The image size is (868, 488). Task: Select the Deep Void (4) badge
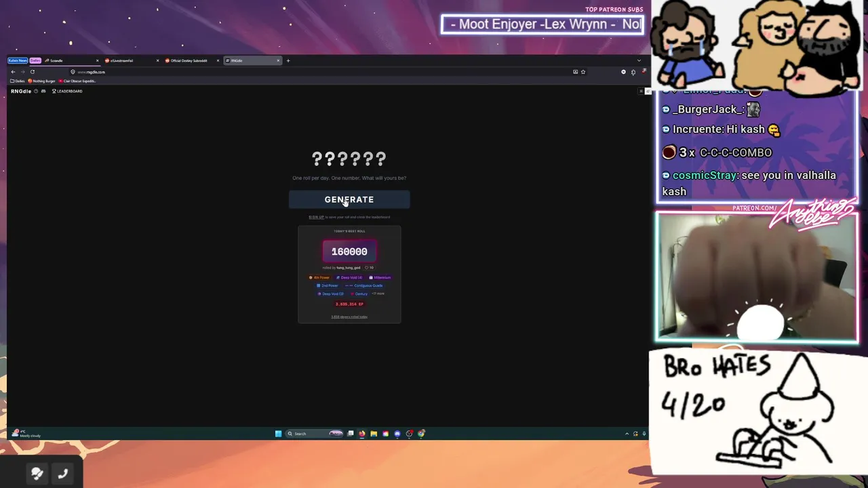coord(349,277)
